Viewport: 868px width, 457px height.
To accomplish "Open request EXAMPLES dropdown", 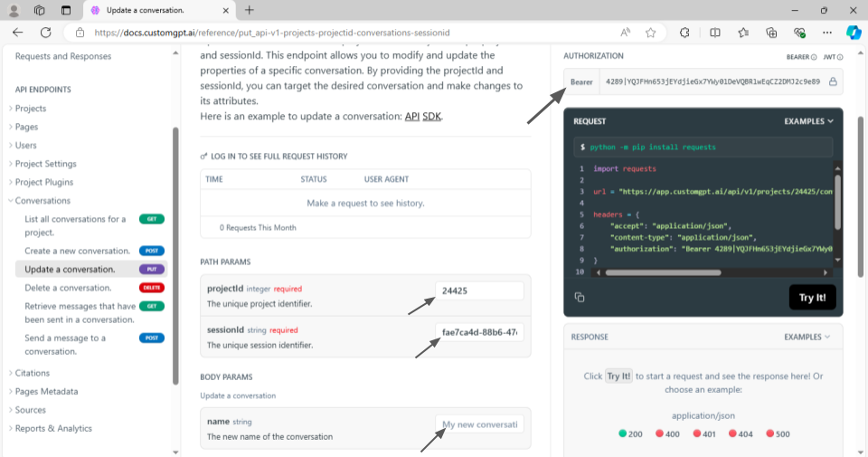I will (x=808, y=121).
